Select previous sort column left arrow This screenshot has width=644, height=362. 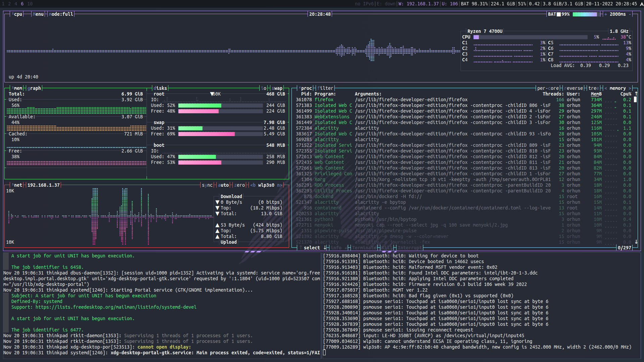(606, 88)
